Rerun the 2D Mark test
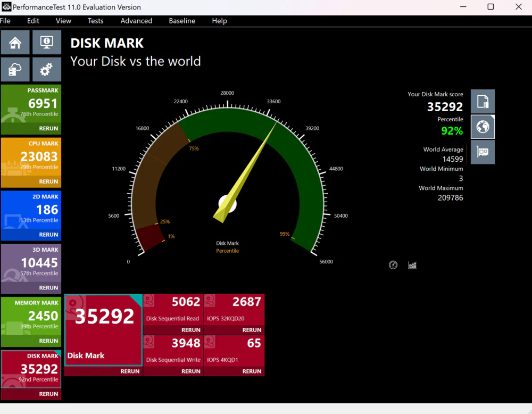The height and width of the screenshot is (414, 532). 48,235
